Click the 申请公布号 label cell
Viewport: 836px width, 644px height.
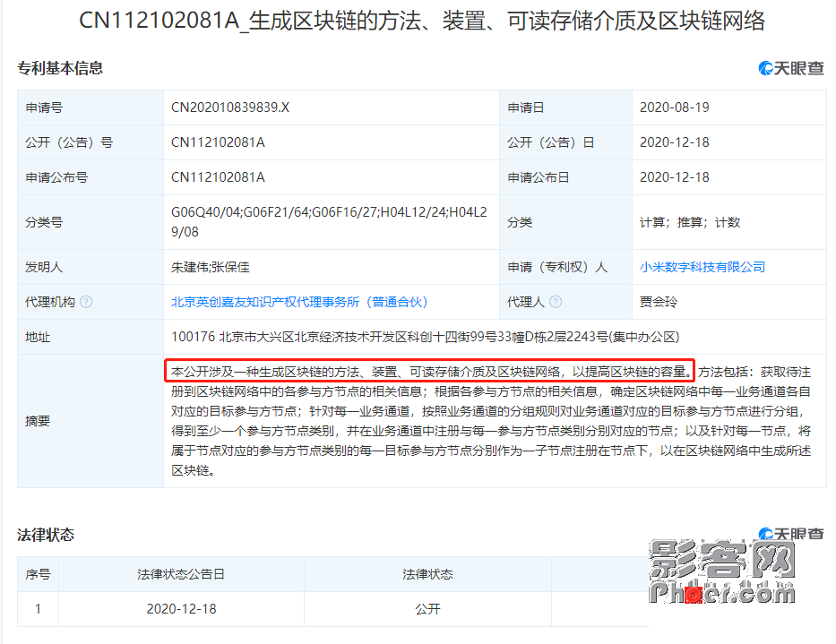click(90, 177)
